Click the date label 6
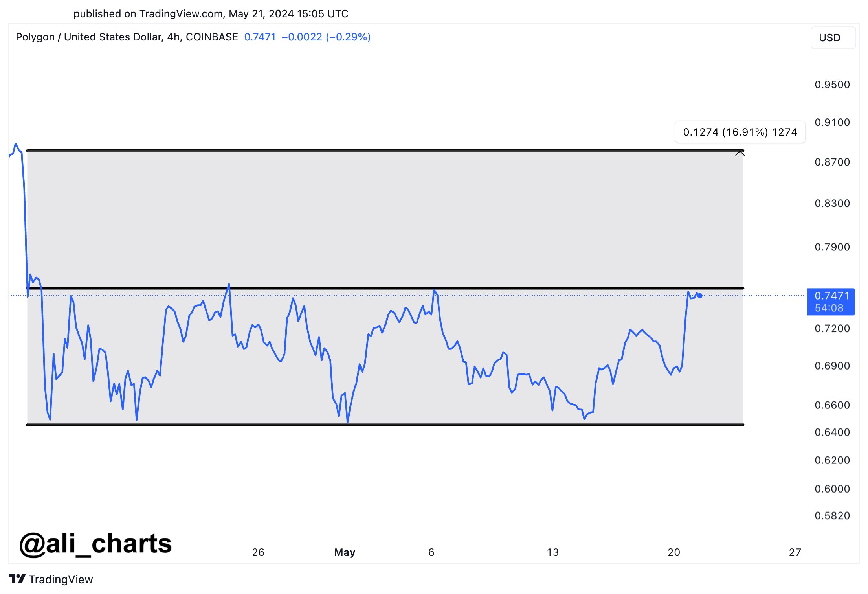The image size is (868, 594). click(x=431, y=552)
